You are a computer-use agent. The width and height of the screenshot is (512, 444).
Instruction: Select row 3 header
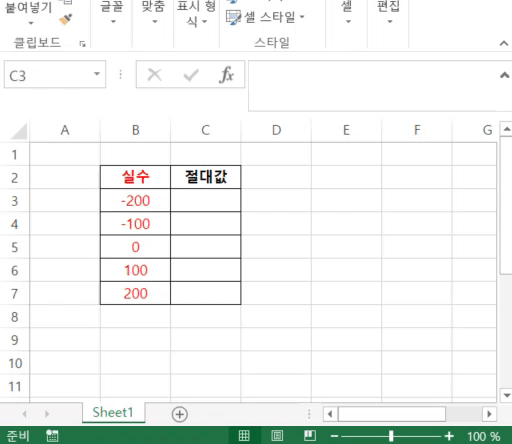pyautogui.click(x=14, y=201)
